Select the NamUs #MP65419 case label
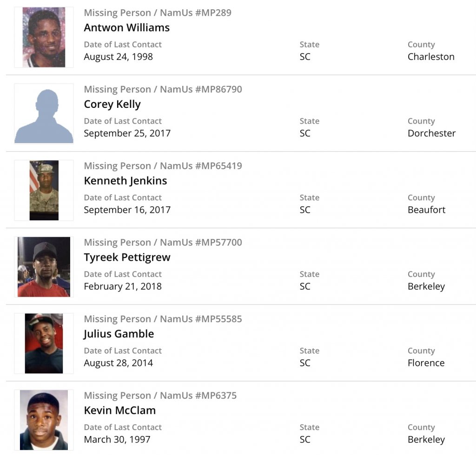The width and height of the screenshot is (476, 456). pyautogui.click(x=163, y=166)
